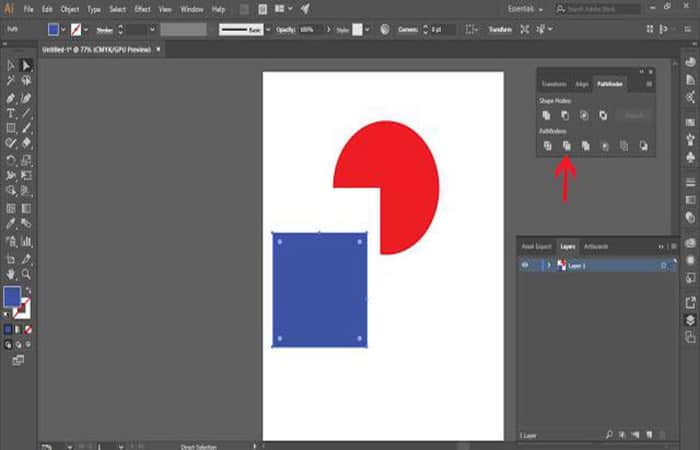Select the Type tool
The image size is (700, 450).
11,113
